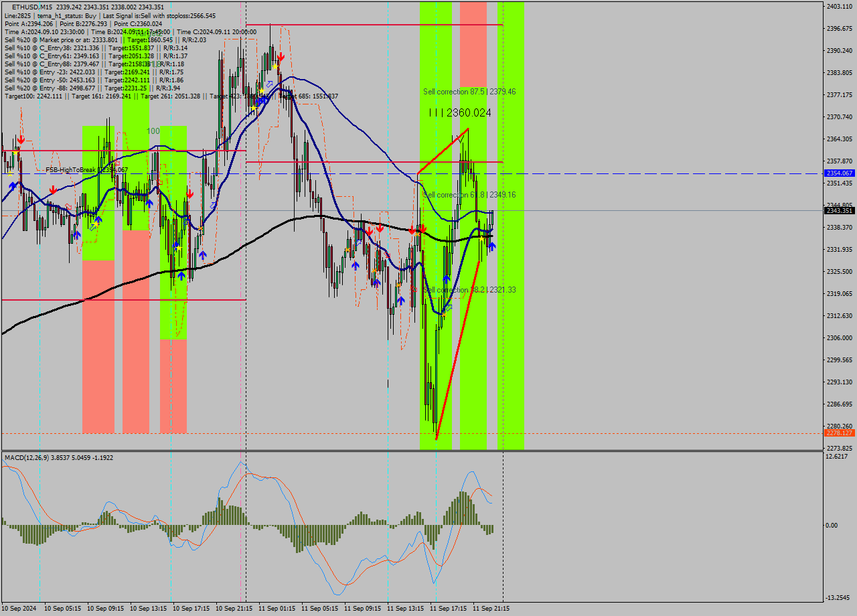Click the green '100' chart label

(153, 131)
